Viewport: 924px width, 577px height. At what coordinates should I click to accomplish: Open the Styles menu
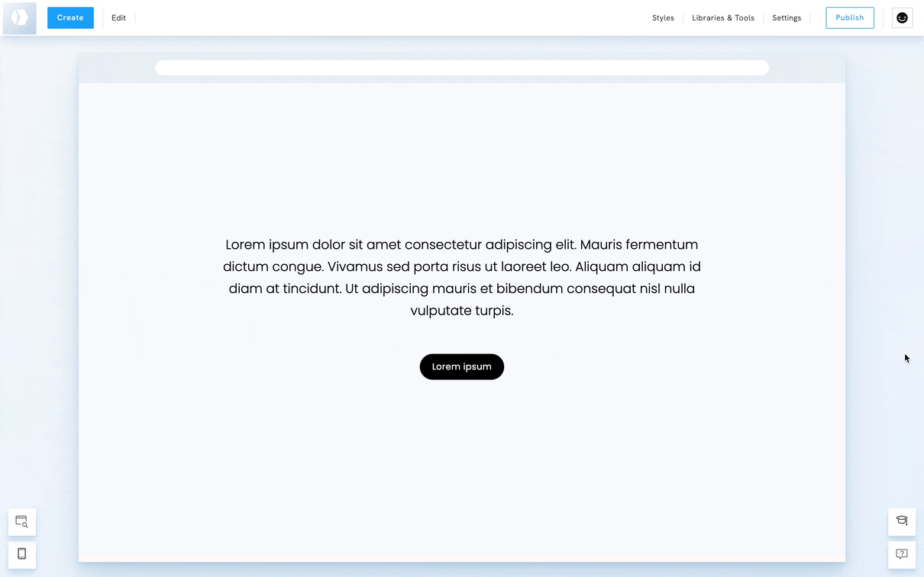pyautogui.click(x=663, y=18)
